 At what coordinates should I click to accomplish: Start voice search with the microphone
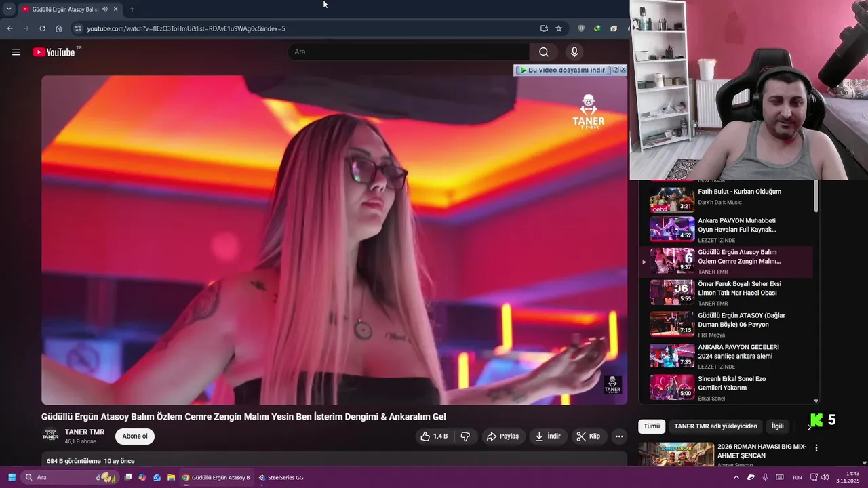574,52
